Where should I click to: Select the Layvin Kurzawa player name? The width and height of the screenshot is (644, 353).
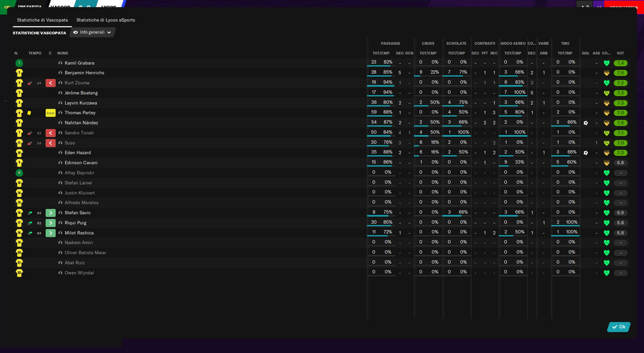tap(80, 103)
